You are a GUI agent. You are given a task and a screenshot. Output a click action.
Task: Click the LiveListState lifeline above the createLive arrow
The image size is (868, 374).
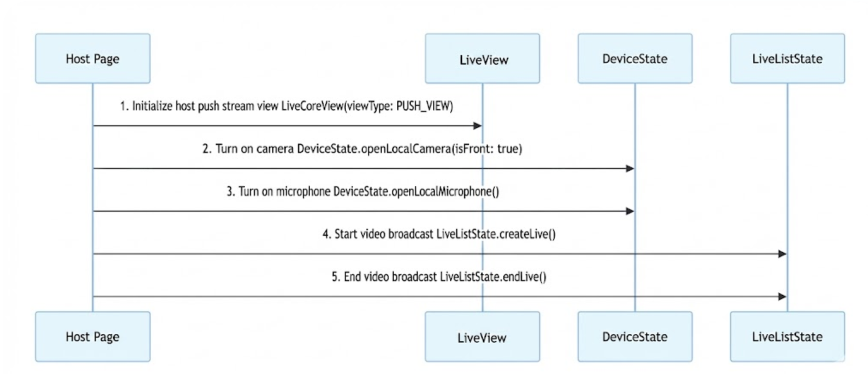coord(787,171)
